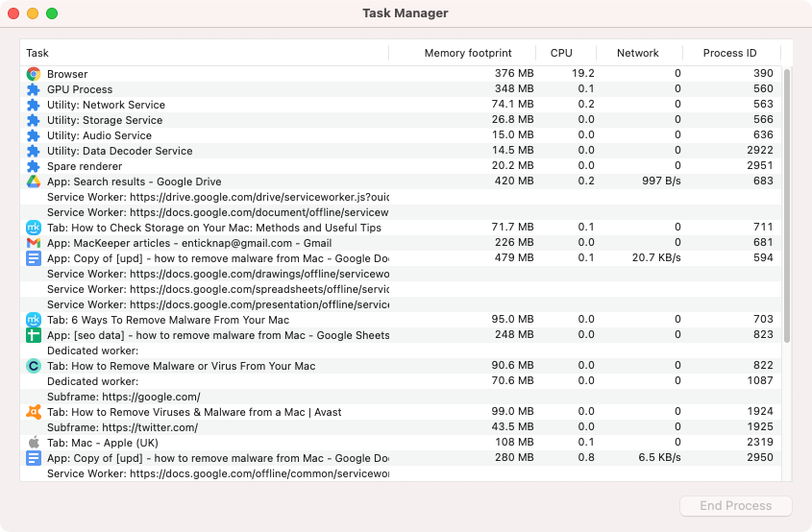The height and width of the screenshot is (532, 812).
Task: Select the Clario icon for Malware or Virus tab
Action: click(33, 366)
